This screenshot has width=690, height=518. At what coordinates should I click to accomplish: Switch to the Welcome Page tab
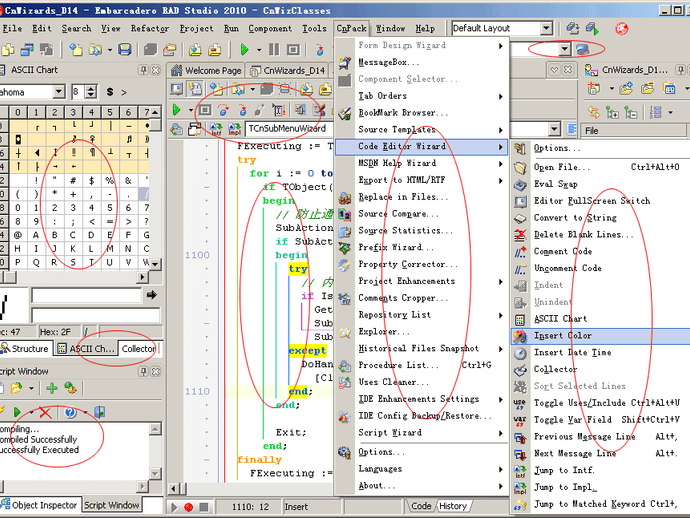[x=207, y=70]
